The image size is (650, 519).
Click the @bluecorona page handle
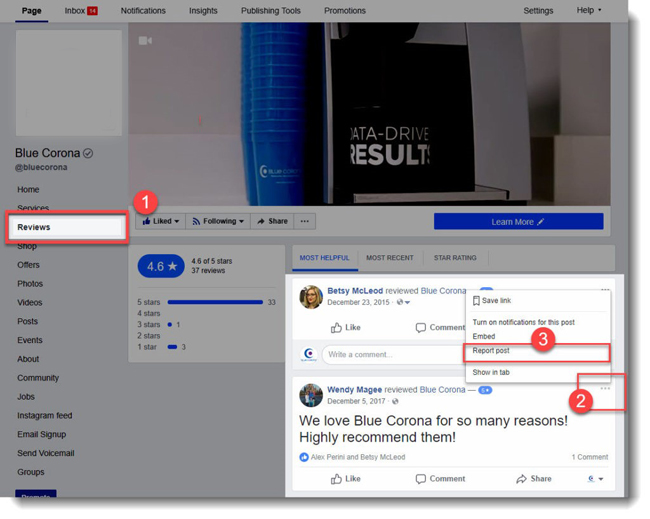41,167
